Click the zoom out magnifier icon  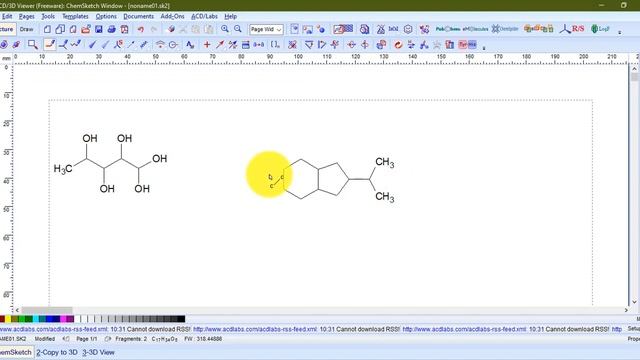(x=238, y=29)
